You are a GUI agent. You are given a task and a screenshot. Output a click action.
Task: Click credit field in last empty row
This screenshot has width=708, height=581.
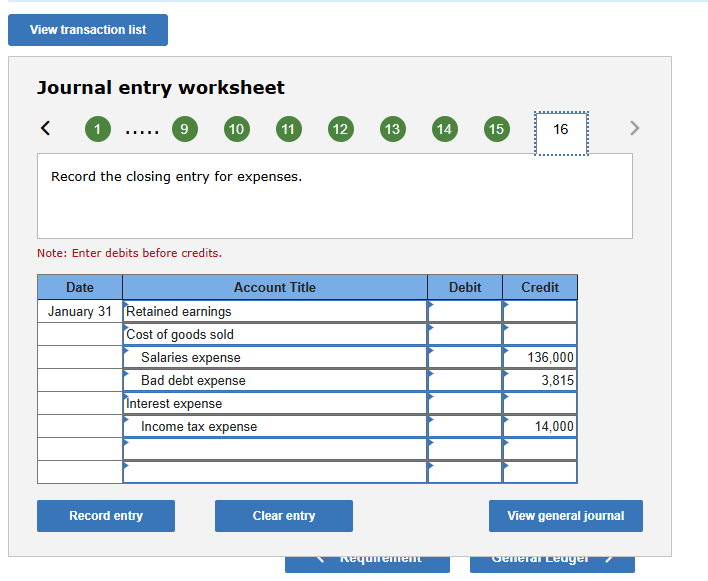[x=540, y=472]
